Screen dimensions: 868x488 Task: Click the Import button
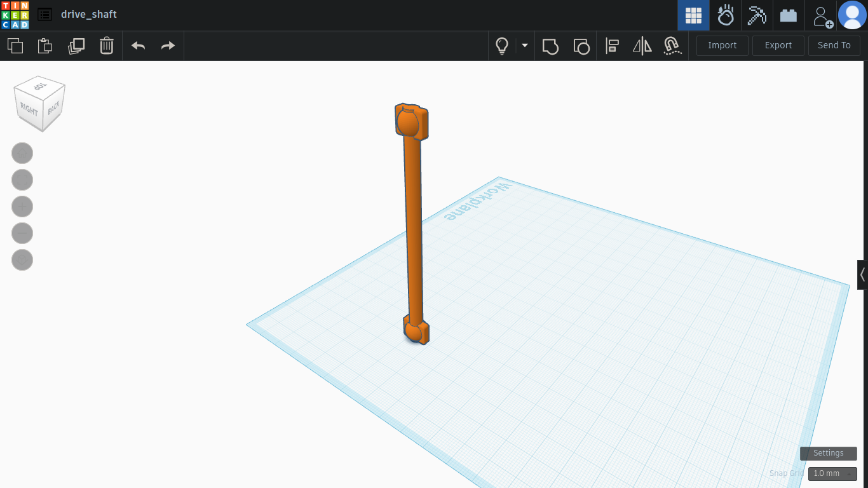pyautogui.click(x=722, y=46)
